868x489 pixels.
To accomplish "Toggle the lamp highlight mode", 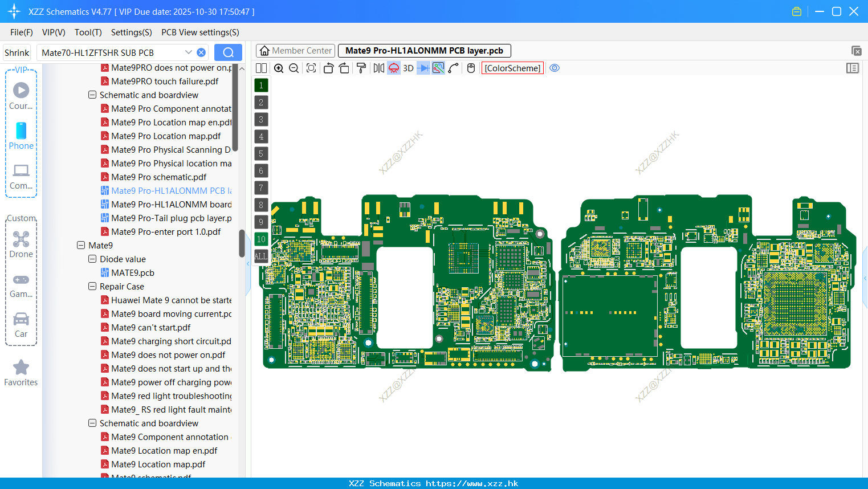I will pyautogui.click(x=393, y=68).
